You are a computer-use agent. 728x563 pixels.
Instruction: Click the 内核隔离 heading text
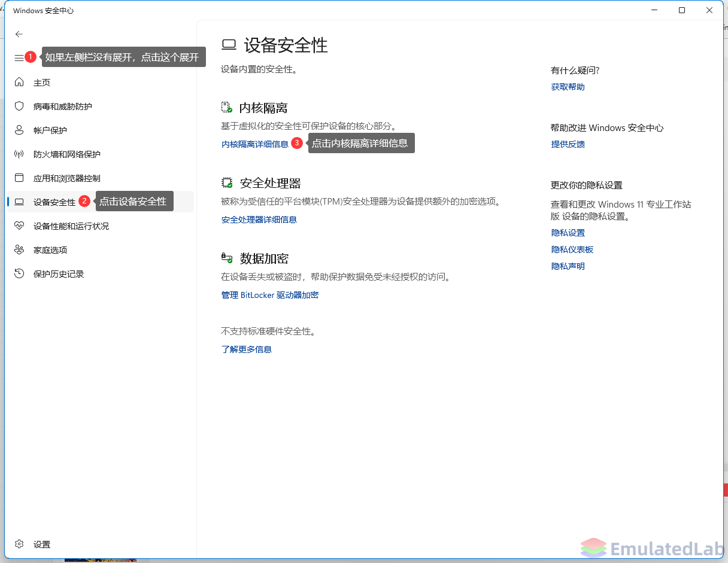click(263, 108)
